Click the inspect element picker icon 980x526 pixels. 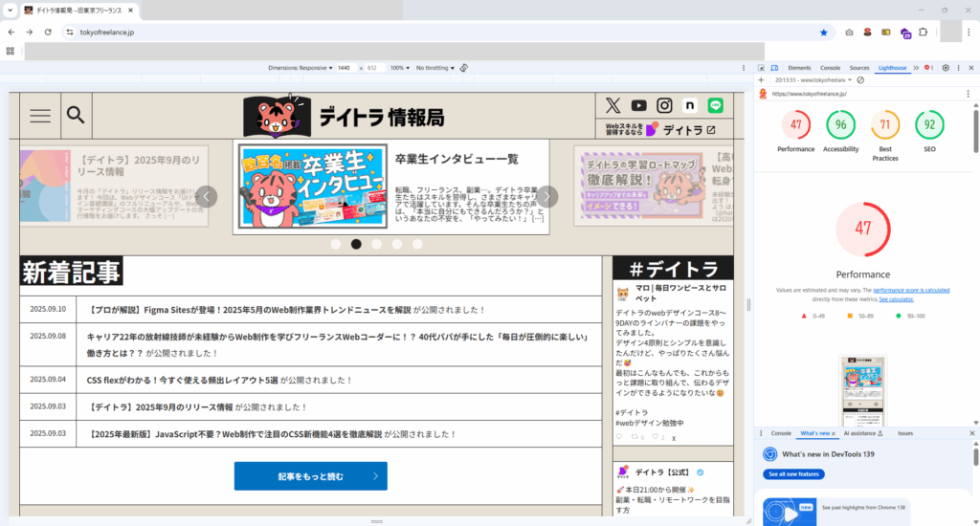pos(761,68)
